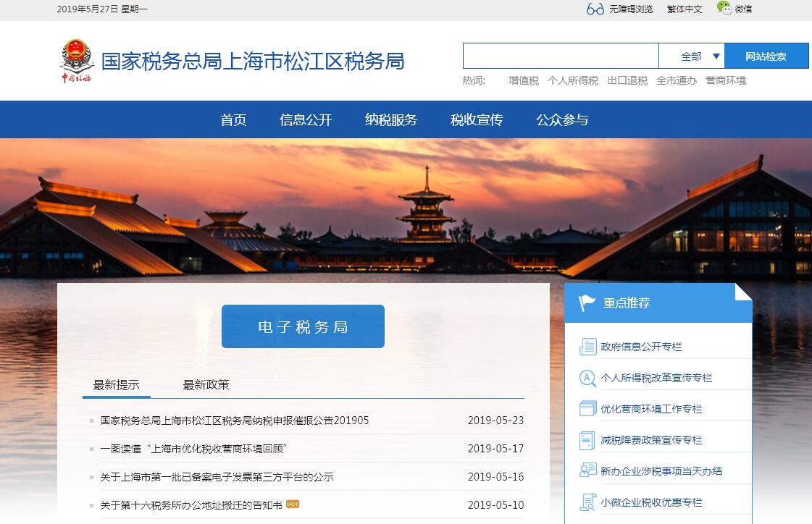The height and width of the screenshot is (524, 812).
Task: Click the icon beside 政府信息公开专栏
Action: pos(587,347)
